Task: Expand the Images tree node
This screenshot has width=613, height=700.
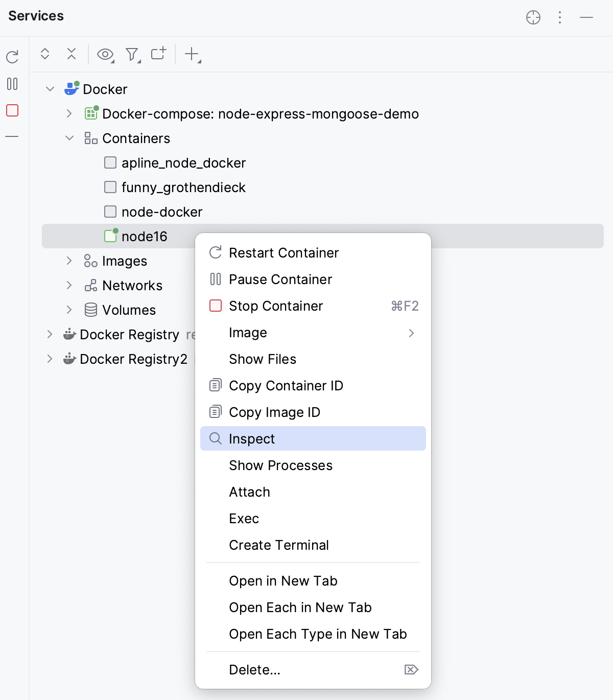Action: pyautogui.click(x=69, y=261)
